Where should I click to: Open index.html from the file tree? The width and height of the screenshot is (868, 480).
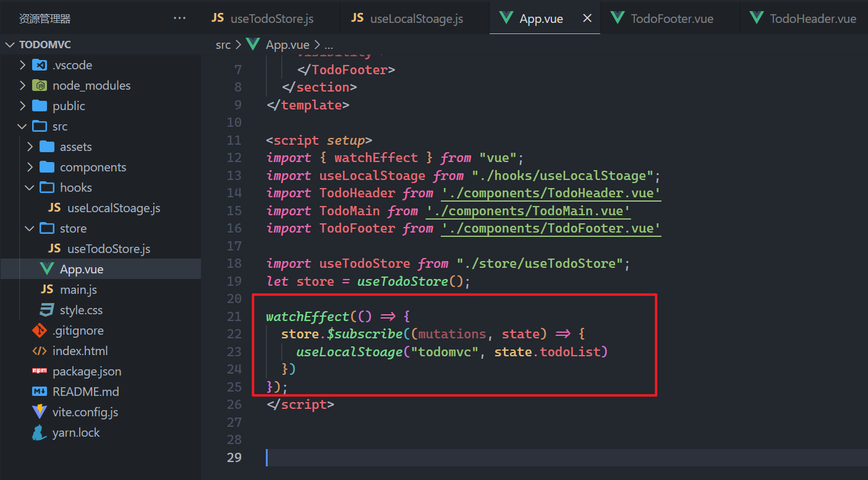point(80,351)
